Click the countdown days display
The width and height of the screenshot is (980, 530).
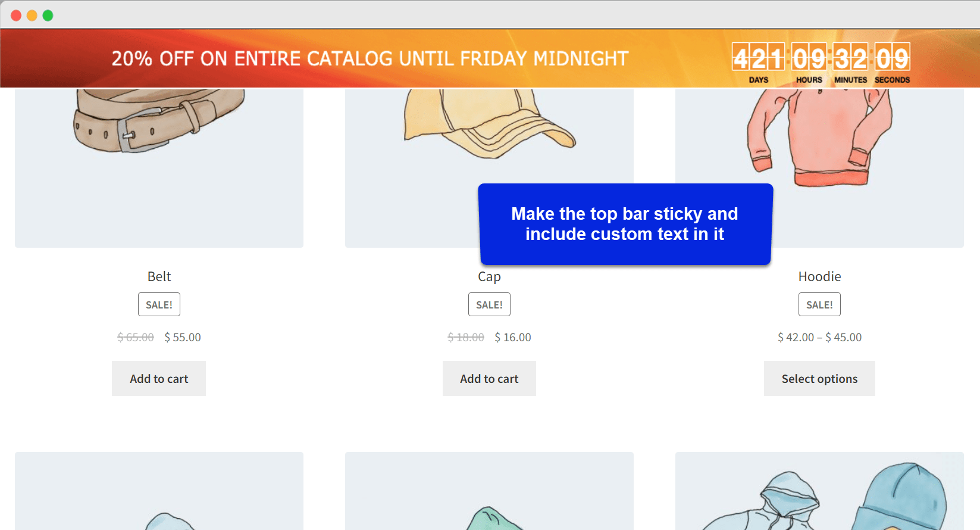pyautogui.click(x=757, y=58)
